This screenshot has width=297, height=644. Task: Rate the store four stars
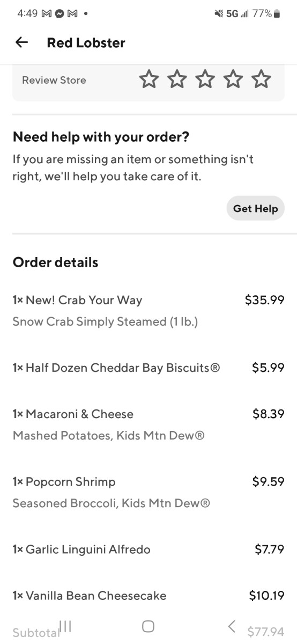pos(233,79)
